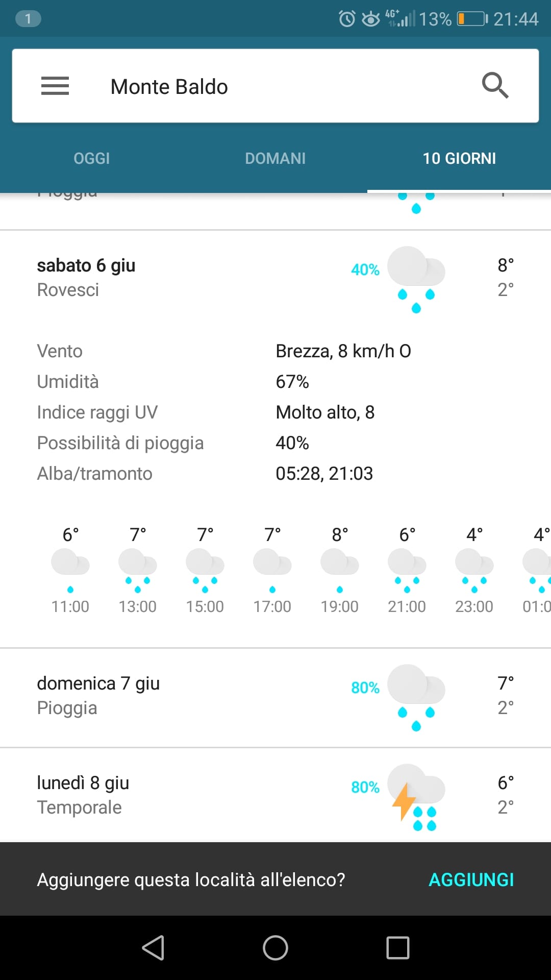Select the 11:00 hourly forecast icon
551x980 pixels.
click(x=70, y=571)
